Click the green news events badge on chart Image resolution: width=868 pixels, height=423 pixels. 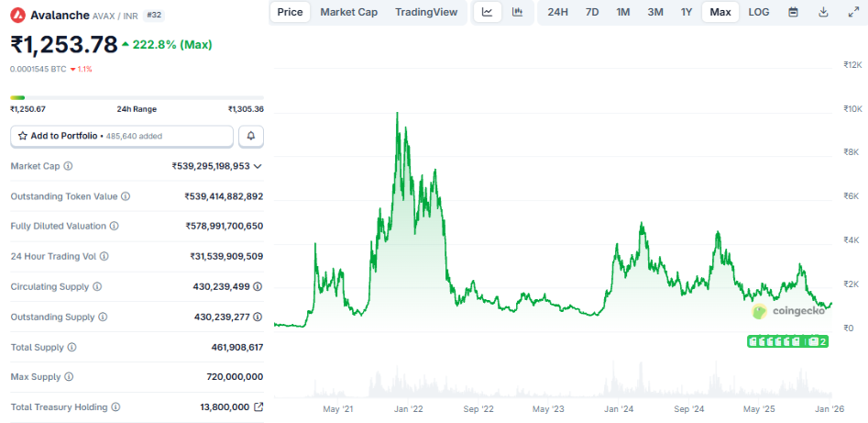[x=788, y=341]
